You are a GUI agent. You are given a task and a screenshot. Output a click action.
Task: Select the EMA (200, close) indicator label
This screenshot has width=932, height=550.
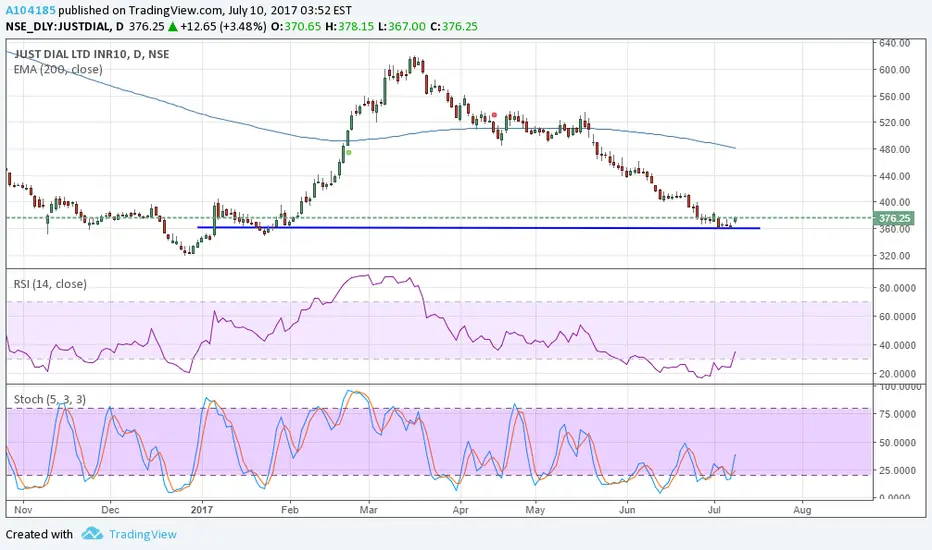pos(58,70)
